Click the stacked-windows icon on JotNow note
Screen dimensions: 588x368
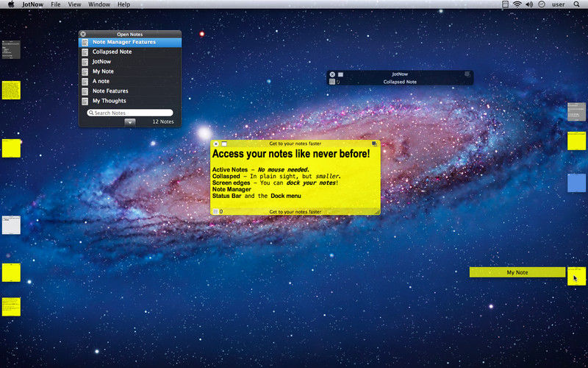click(x=467, y=74)
